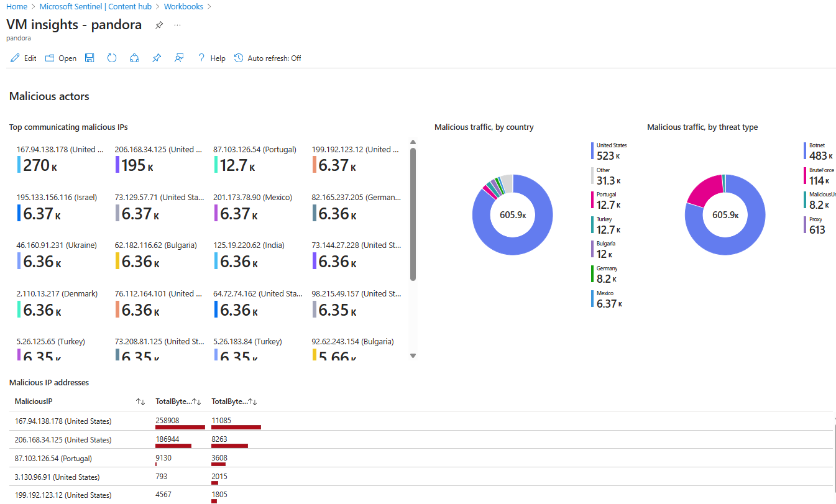The image size is (836, 504).
Task: Open a workbook using the Open button
Action: [61, 58]
